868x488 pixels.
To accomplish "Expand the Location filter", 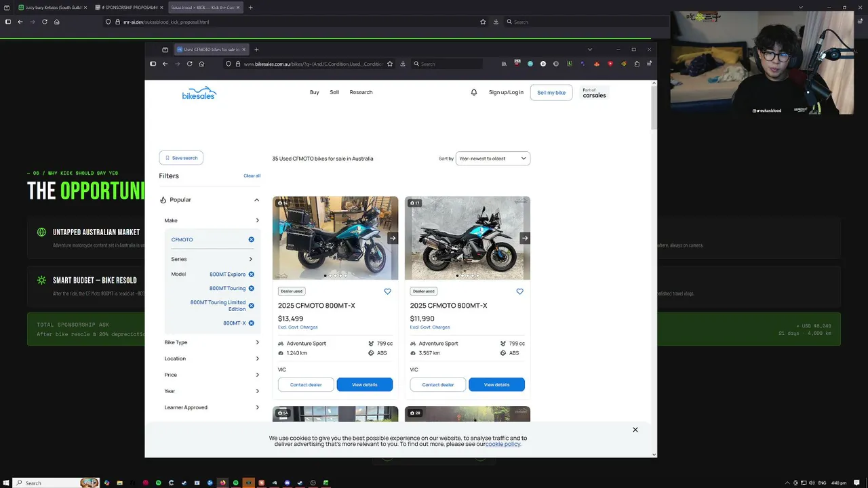I will 212,359.
